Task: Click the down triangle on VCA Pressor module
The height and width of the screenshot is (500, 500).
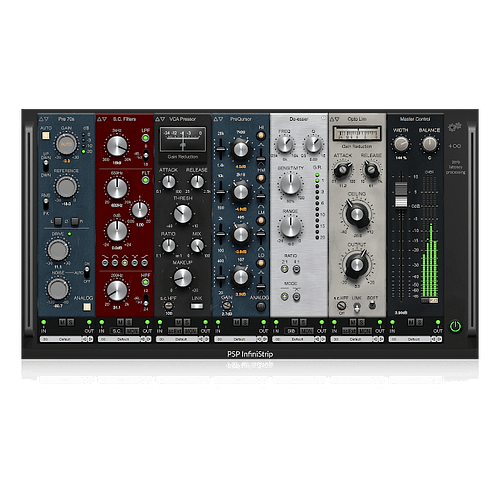Action: tap(163, 119)
